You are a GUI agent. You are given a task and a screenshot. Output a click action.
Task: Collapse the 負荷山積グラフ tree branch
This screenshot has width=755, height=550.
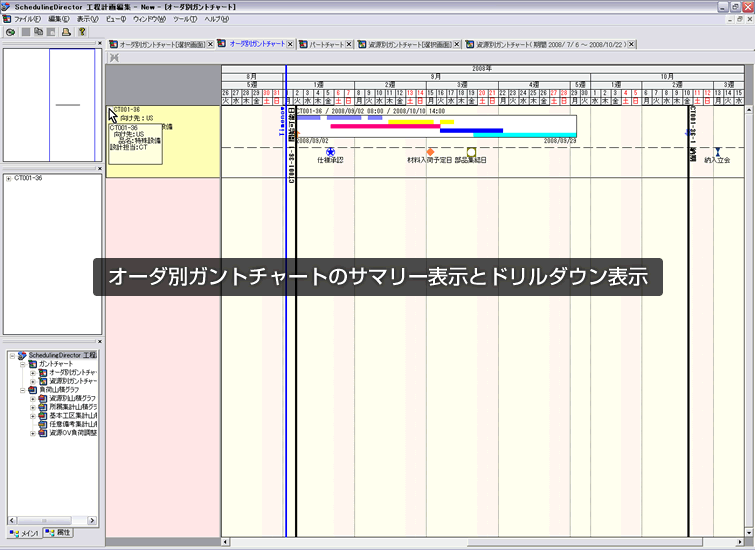coord(23,391)
